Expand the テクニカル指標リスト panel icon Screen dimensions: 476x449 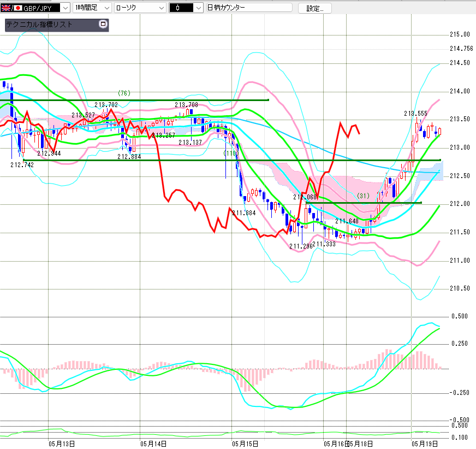[x=103, y=24]
